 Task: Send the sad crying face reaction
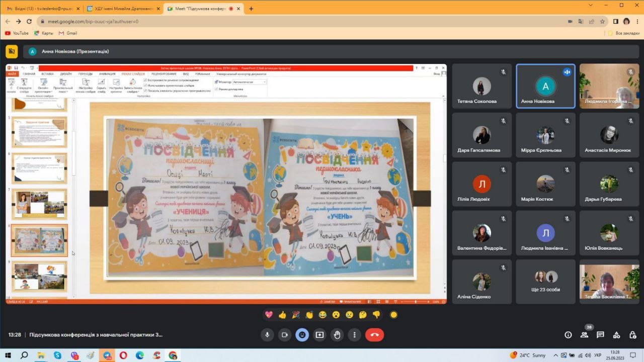click(349, 315)
